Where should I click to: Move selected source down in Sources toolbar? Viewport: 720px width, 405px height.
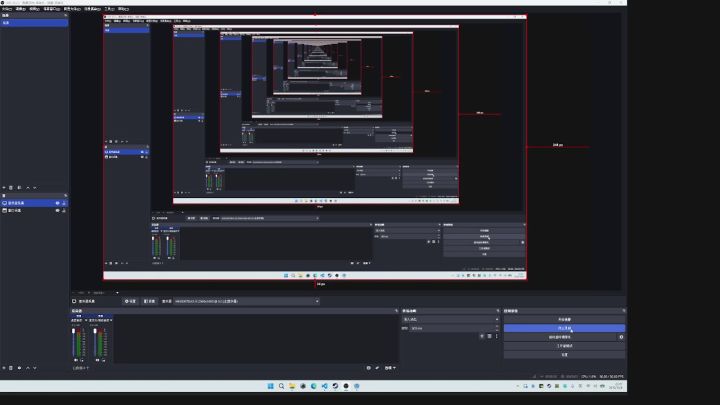[35, 368]
